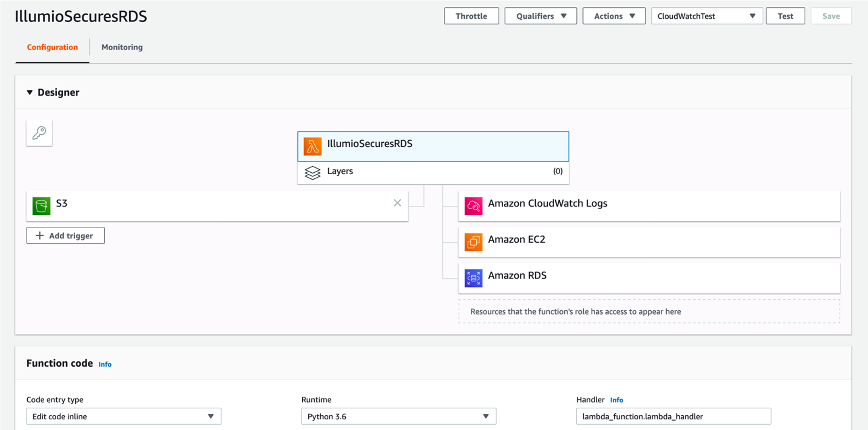Click the key permissions icon in Designer
The height and width of the screenshot is (430, 868).
coord(39,133)
